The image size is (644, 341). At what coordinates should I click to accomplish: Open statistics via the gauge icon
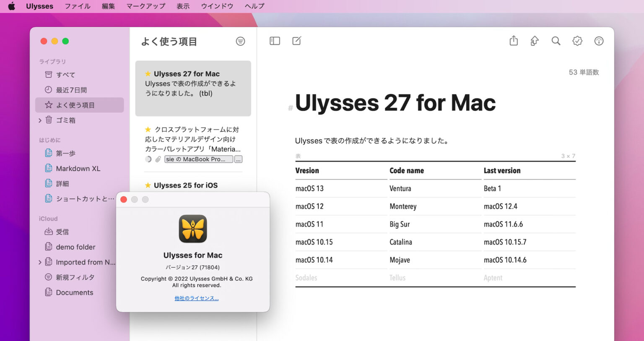click(x=599, y=41)
